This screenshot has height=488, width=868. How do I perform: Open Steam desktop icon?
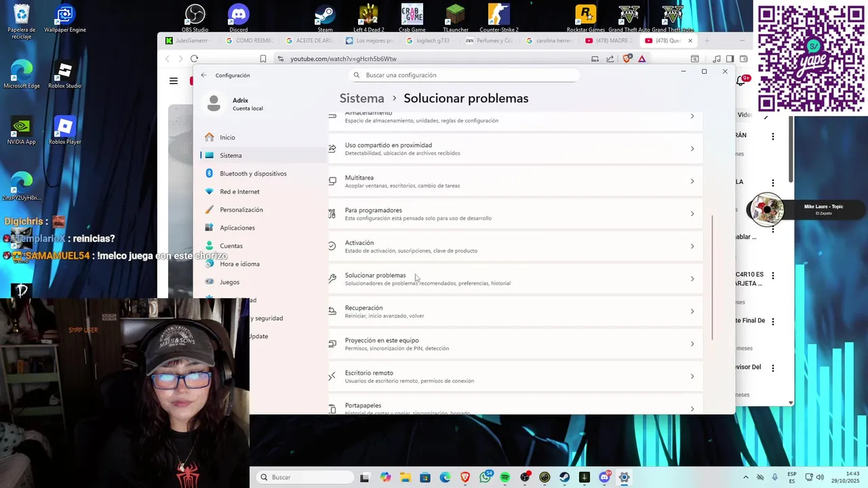click(x=325, y=18)
